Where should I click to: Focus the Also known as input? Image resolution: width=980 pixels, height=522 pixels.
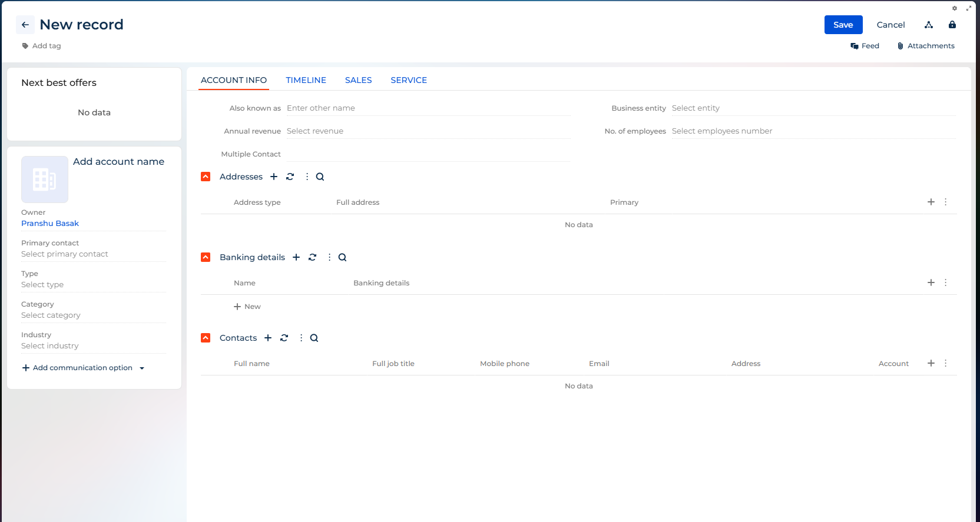pos(428,108)
